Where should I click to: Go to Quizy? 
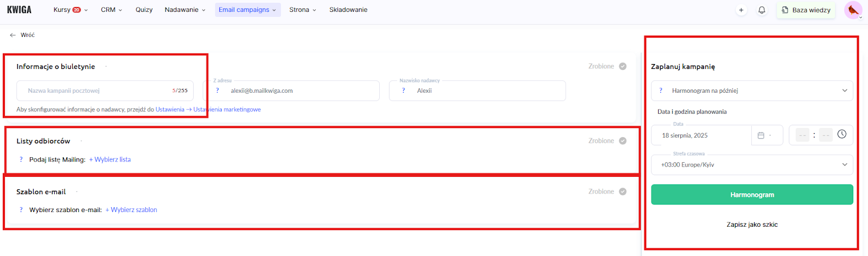click(x=144, y=10)
